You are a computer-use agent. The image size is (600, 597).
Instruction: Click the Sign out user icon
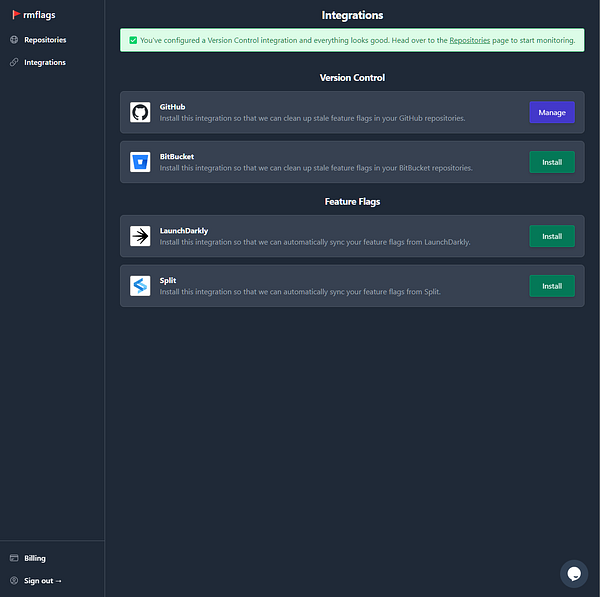click(x=14, y=581)
